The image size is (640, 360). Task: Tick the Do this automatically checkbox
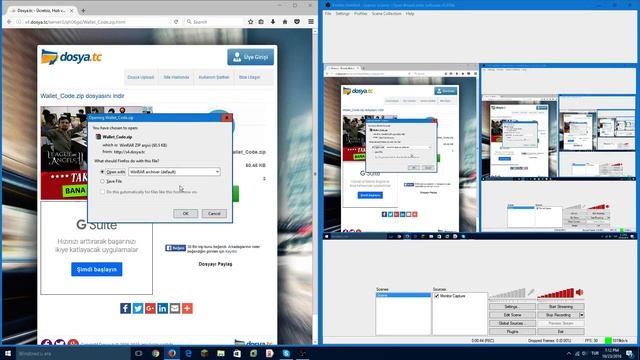(102, 192)
